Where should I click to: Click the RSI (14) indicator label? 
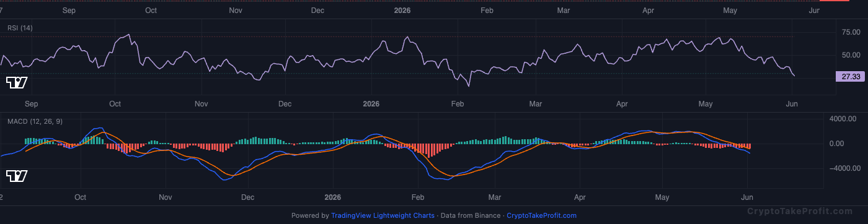20,28
